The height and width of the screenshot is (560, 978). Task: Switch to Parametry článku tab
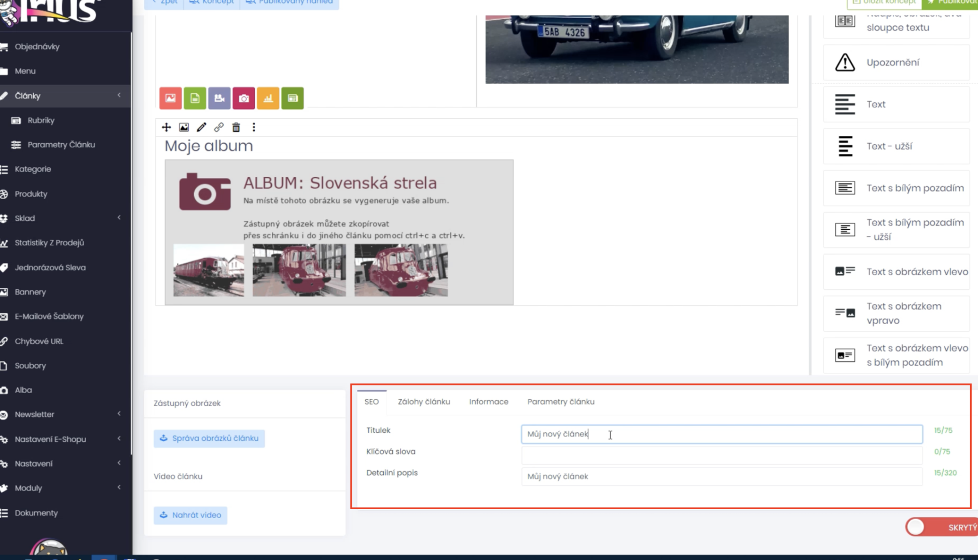coord(561,402)
